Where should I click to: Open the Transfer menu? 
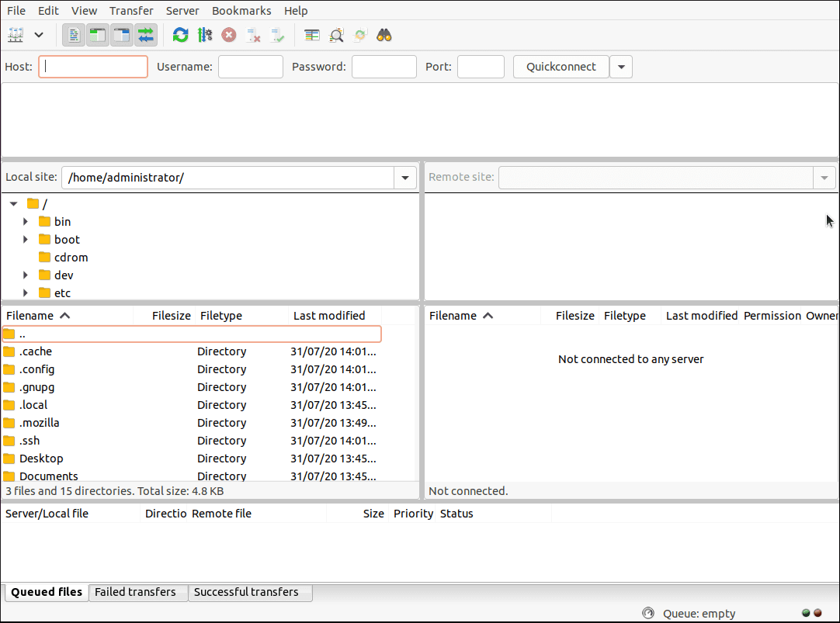pyautogui.click(x=131, y=11)
